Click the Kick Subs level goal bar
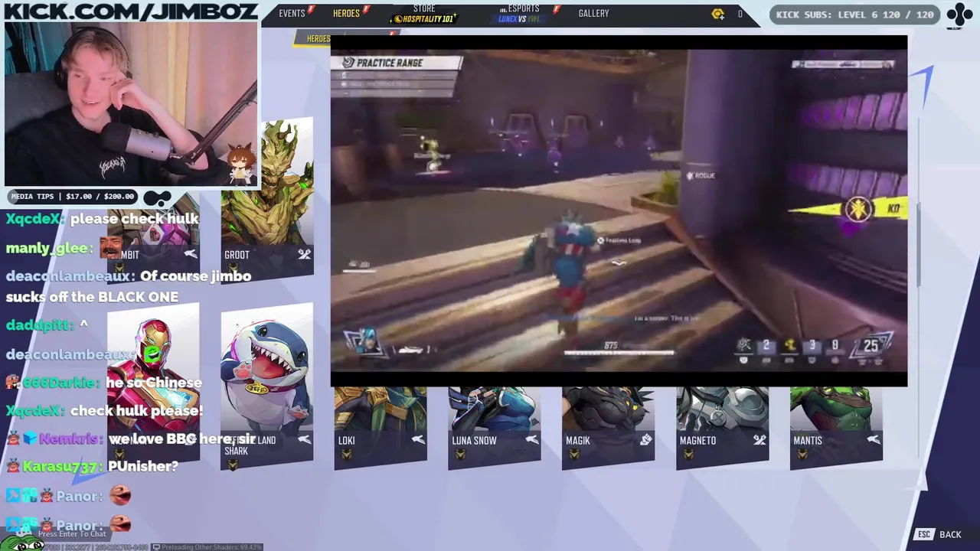 pos(854,15)
